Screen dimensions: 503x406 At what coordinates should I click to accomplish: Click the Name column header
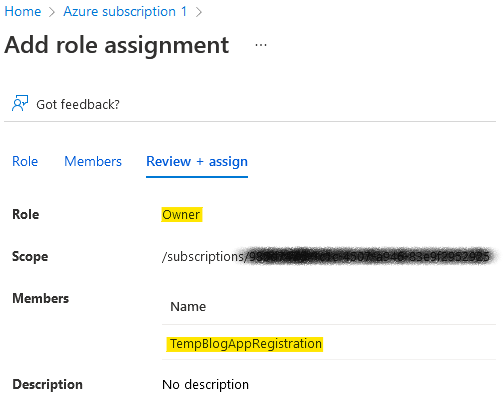(188, 306)
